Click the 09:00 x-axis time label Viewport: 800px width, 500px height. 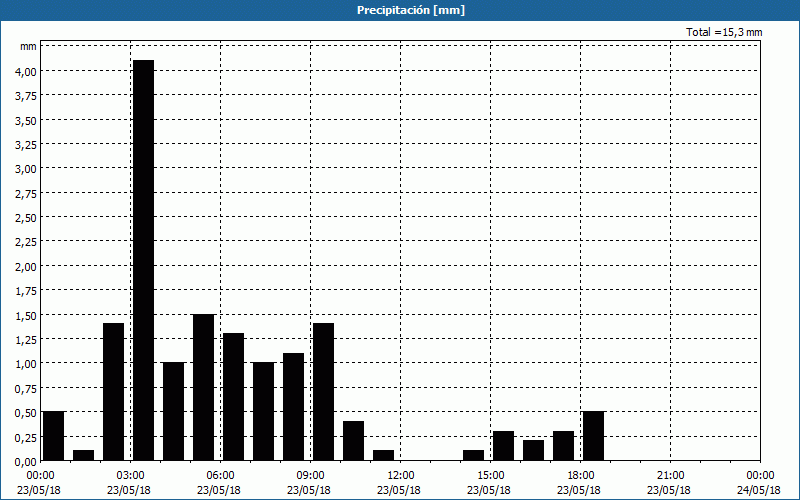coord(311,476)
